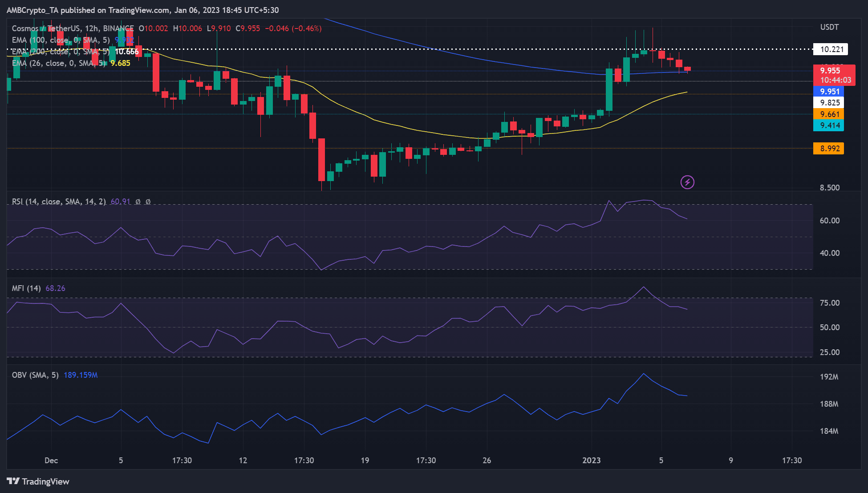Click the MFI axis label 50.00
Viewport: 868px width, 493px height.
[x=830, y=327]
